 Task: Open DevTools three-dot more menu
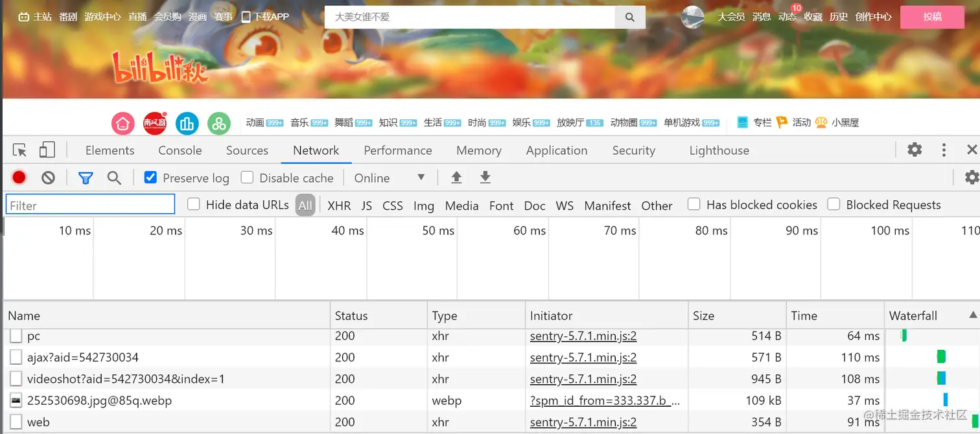(944, 150)
